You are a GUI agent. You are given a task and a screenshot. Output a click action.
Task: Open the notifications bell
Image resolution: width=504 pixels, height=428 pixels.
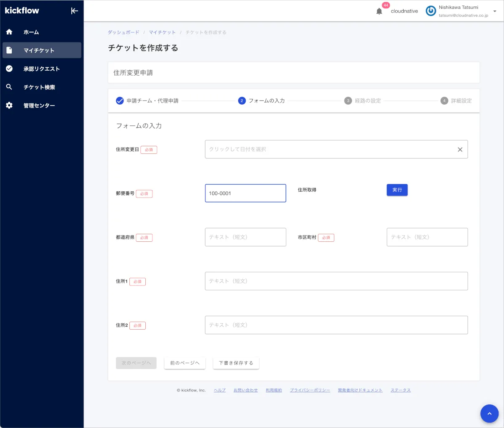(x=379, y=11)
